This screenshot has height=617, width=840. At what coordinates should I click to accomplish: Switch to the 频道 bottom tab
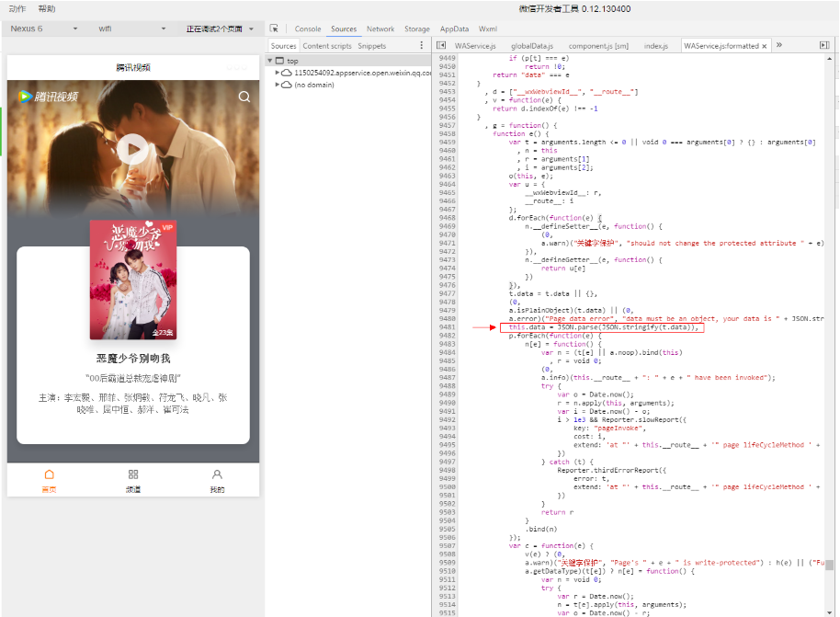(133, 480)
